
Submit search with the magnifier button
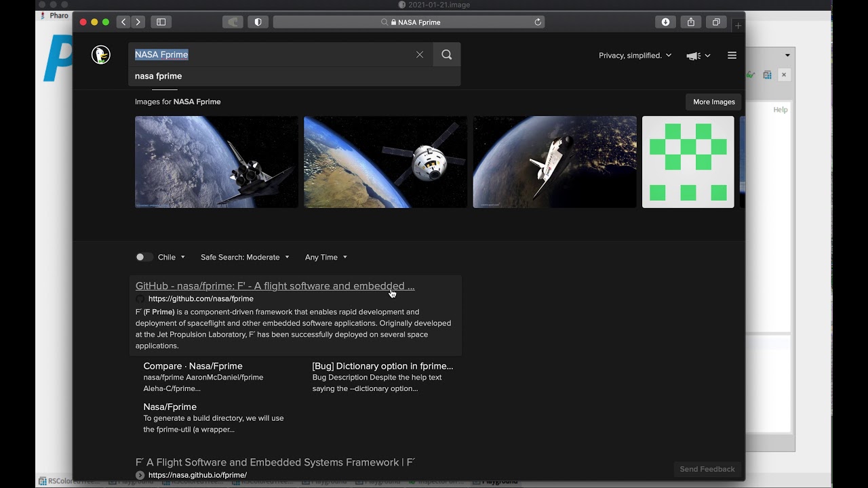(x=446, y=55)
